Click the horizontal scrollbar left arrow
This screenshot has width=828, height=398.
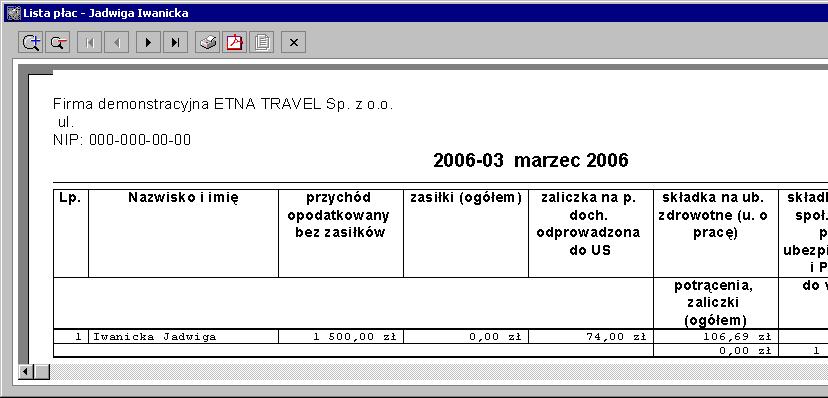coord(25,372)
